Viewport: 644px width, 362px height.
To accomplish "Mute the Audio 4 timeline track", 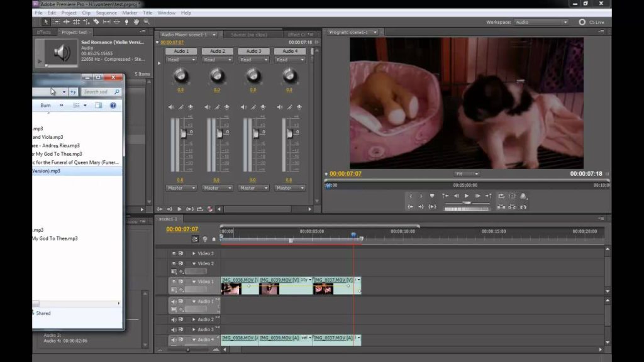I will [174, 339].
